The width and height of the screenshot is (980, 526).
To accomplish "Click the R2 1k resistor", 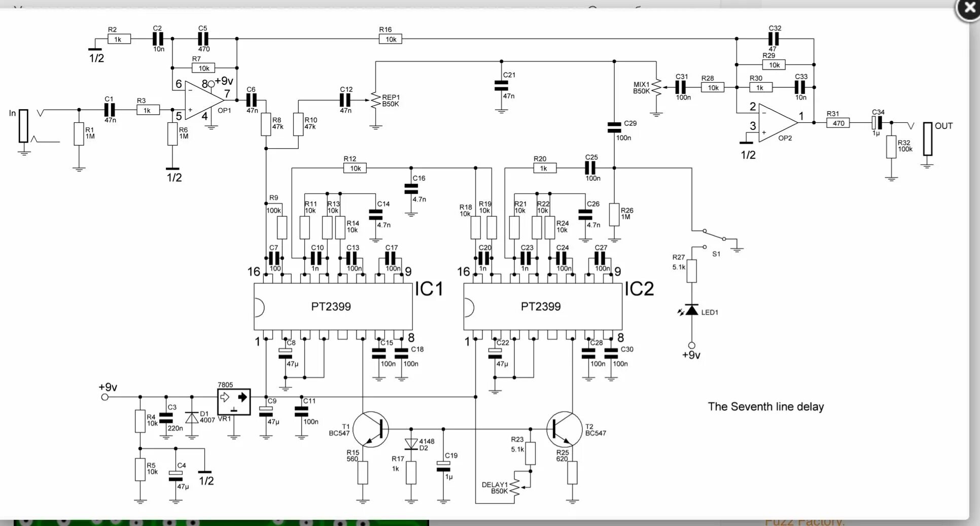I will 119,39.
